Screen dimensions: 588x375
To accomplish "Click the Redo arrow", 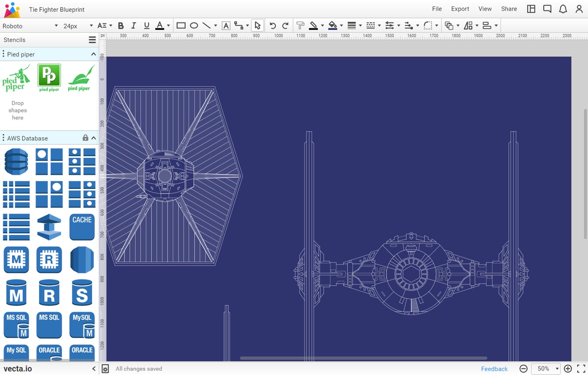I will 285,26.
